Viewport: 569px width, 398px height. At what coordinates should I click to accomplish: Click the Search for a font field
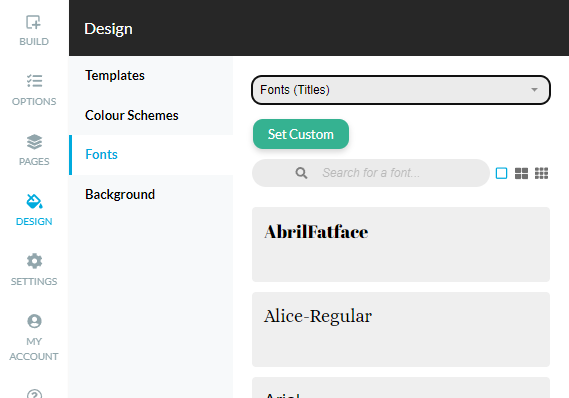(371, 173)
